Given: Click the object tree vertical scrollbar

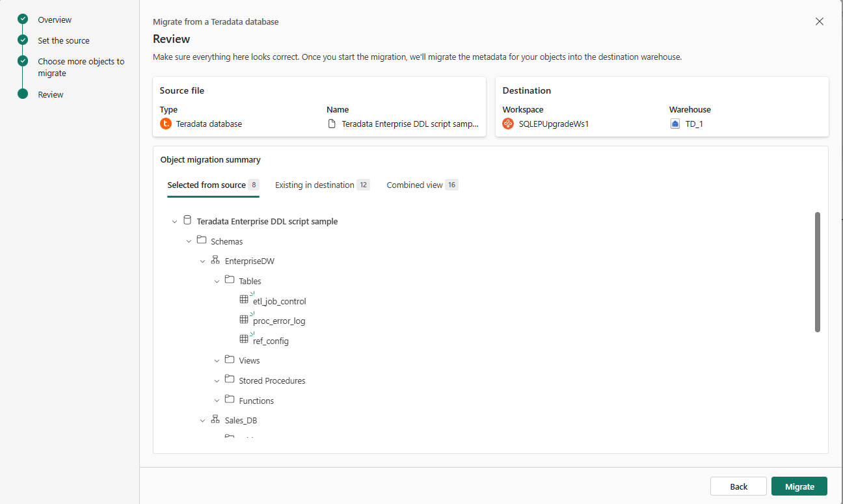Looking at the screenshot, I should click(818, 272).
